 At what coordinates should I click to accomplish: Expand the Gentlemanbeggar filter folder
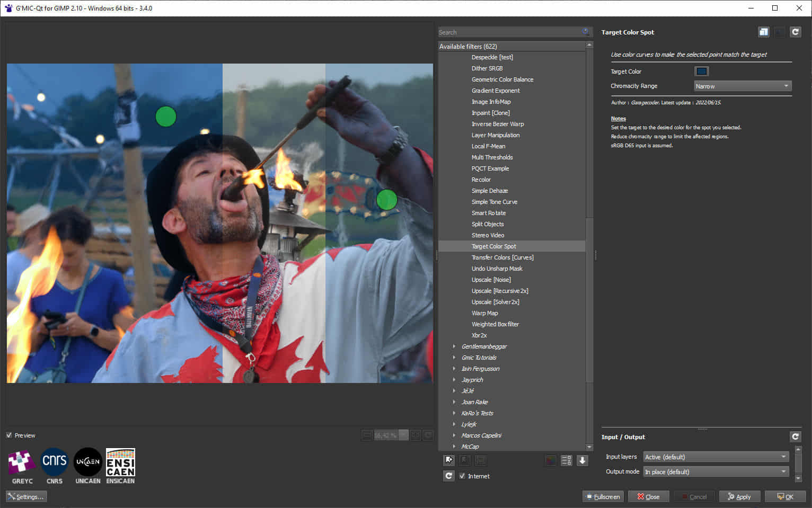454,346
